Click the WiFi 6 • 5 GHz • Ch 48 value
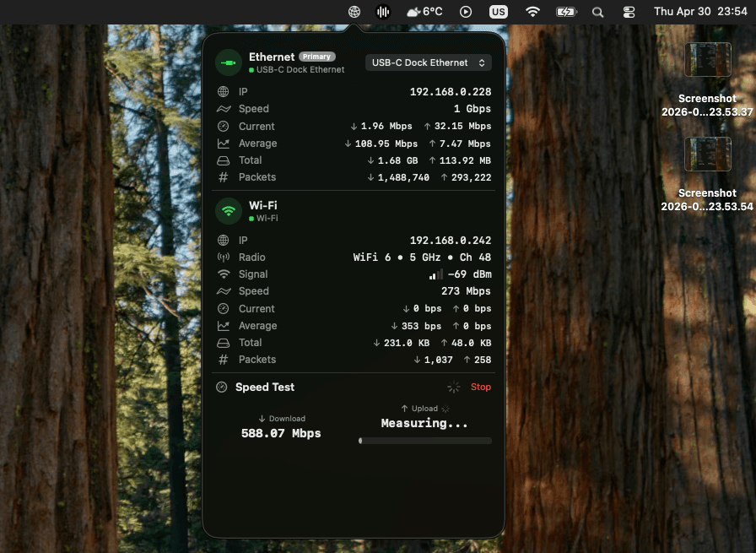Viewport: 756px width, 553px height. (x=422, y=258)
